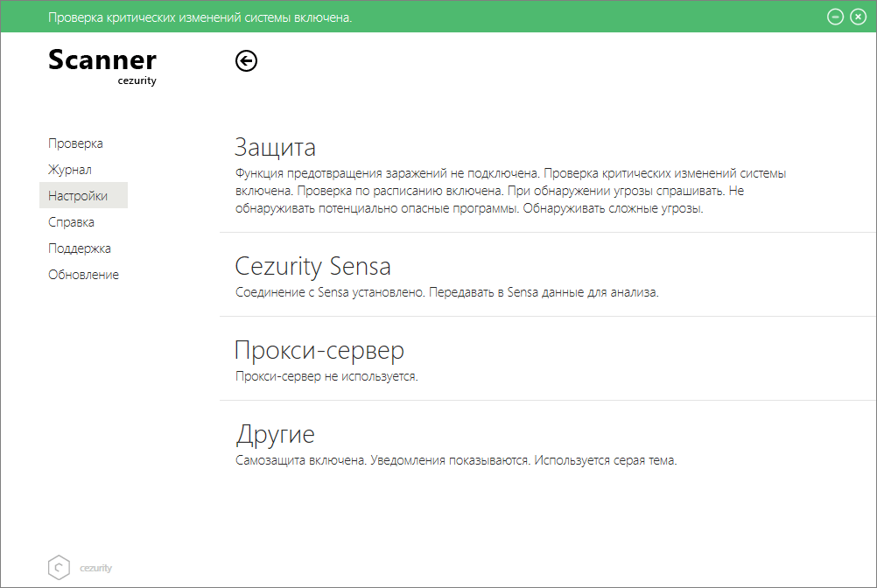877x588 pixels.
Task: Click the back arrow icon
Action: point(246,61)
